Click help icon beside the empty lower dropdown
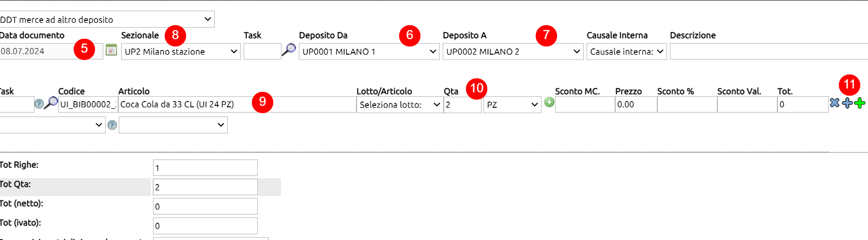The image size is (868, 240). click(x=112, y=125)
